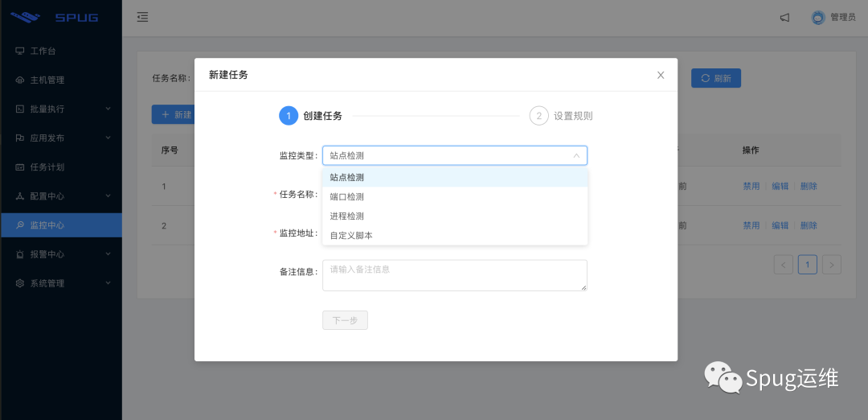Screen dimensions: 868x420
Task: Click the 序号 column header
Action: (x=170, y=150)
